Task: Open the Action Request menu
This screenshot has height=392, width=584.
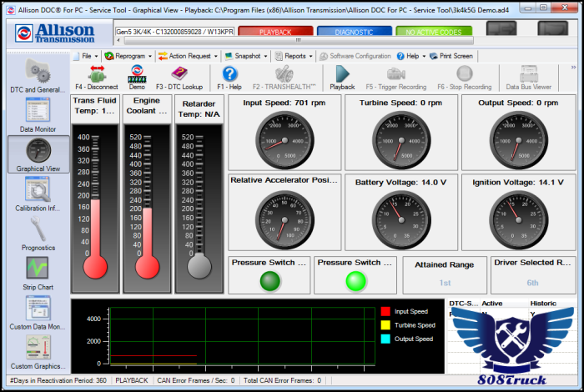Action: 189,56
